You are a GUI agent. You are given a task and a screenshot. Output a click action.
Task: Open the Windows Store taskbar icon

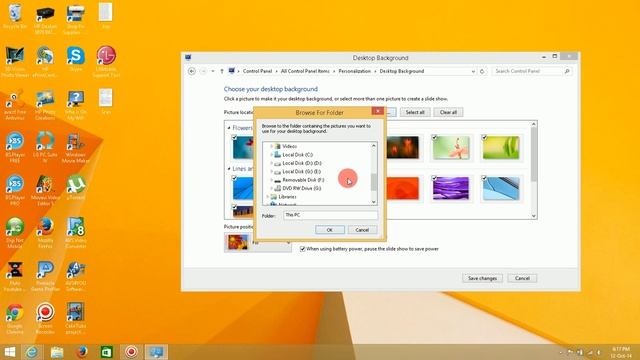coord(107,352)
